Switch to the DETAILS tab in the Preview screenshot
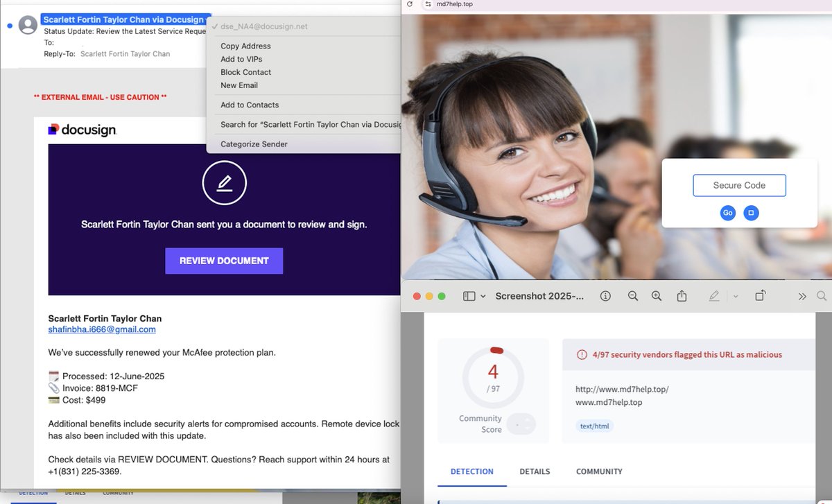This screenshot has height=504, width=832. [535, 471]
